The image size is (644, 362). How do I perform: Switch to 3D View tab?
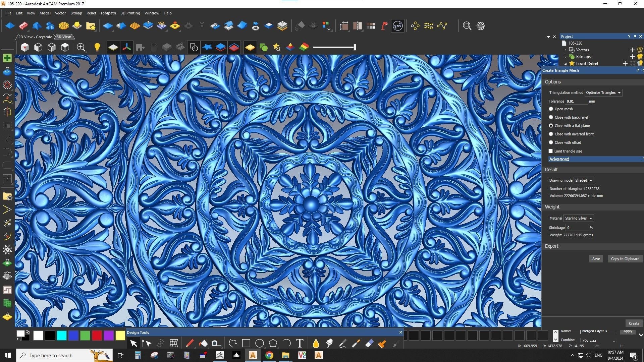point(64,37)
